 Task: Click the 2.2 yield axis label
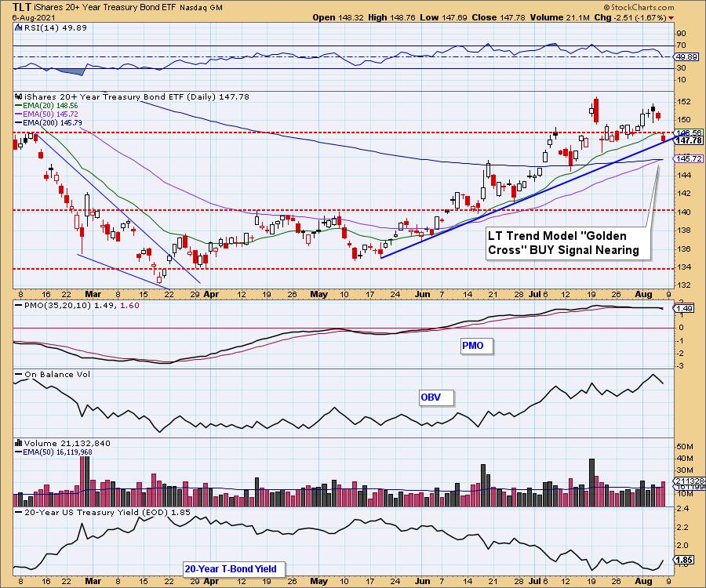[x=682, y=528]
